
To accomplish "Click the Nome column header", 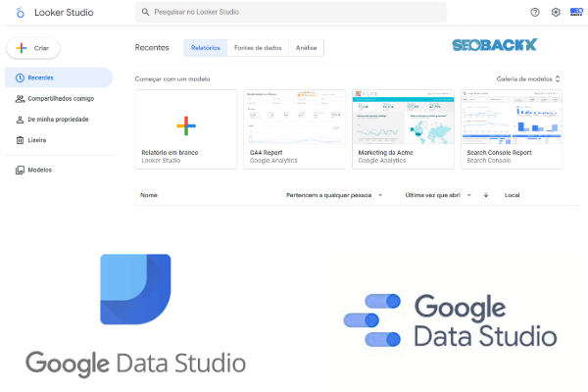I will (x=149, y=195).
